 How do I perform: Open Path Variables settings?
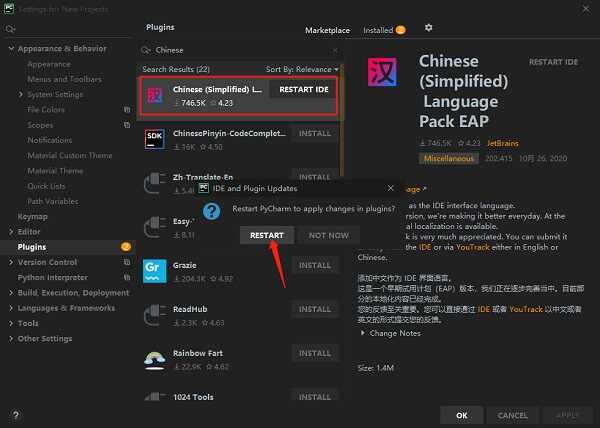[x=53, y=202]
